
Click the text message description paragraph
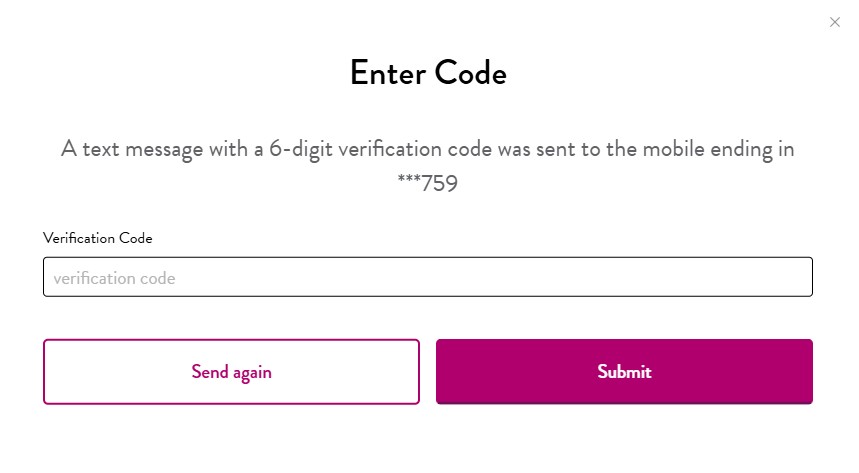pyautogui.click(x=428, y=149)
